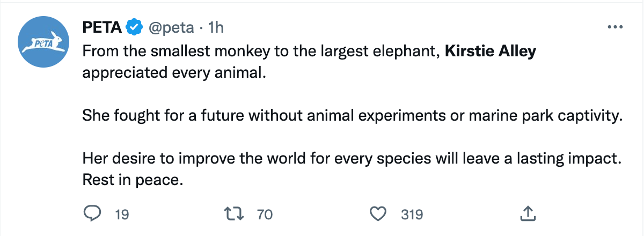Screen dimensions: 644x236
Task: Like the tweet with the heart icon
Action: coord(379,214)
